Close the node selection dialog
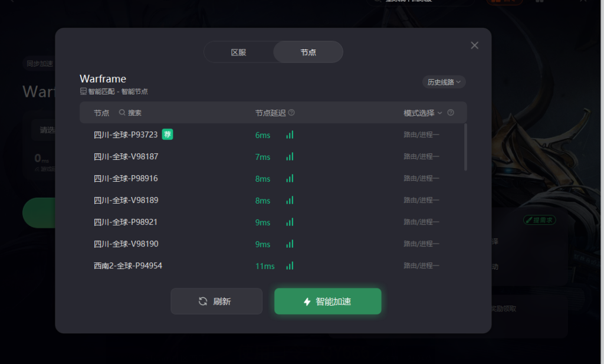The height and width of the screenshot is (364, 604). [x=475, y=45]
